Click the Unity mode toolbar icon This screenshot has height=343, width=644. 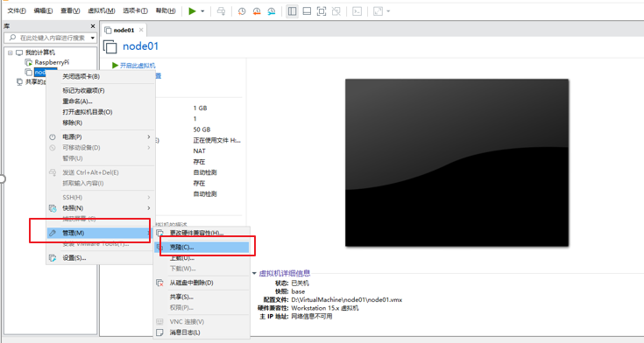336,11
